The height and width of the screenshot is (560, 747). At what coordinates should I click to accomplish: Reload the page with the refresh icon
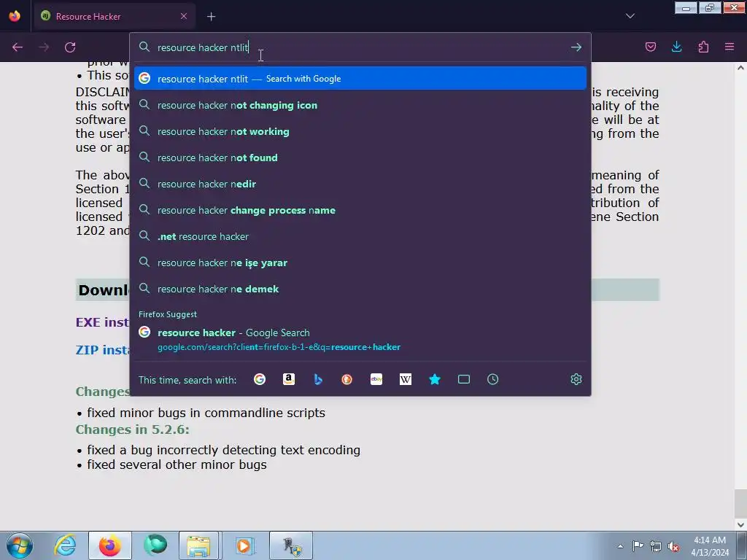click(x=70, y=47)
